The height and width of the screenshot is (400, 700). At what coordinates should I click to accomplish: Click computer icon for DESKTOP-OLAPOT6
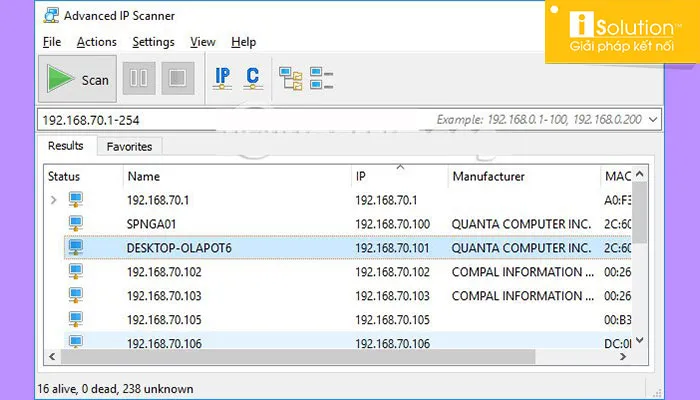75,247
